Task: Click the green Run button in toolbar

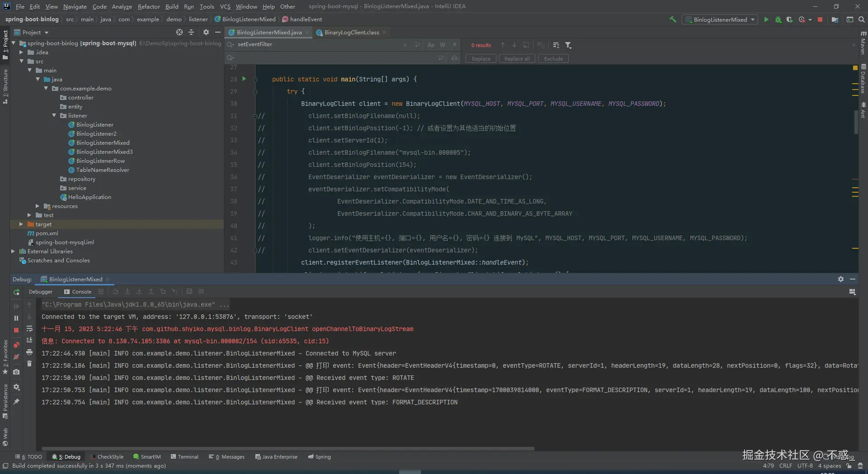Action: point(766,19)
